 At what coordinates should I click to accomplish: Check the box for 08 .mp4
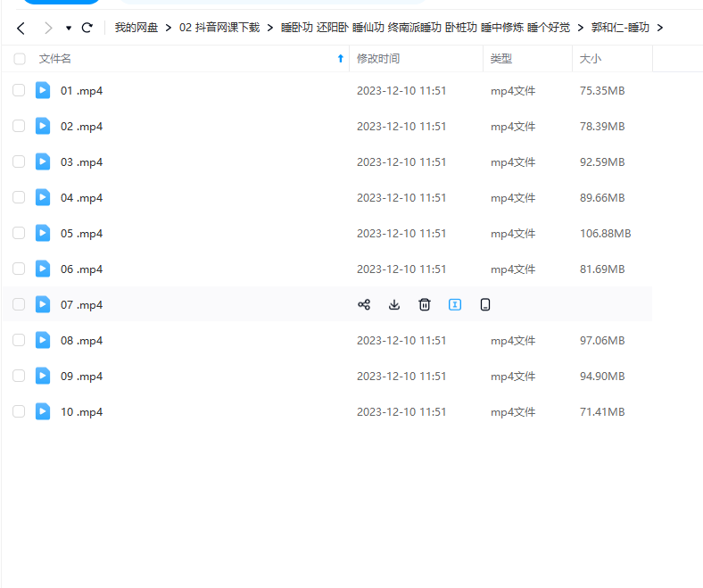coord(19,340)
